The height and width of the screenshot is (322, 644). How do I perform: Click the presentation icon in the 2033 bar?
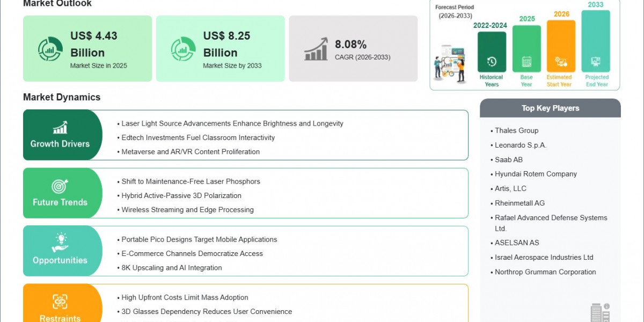coord(596,62)
